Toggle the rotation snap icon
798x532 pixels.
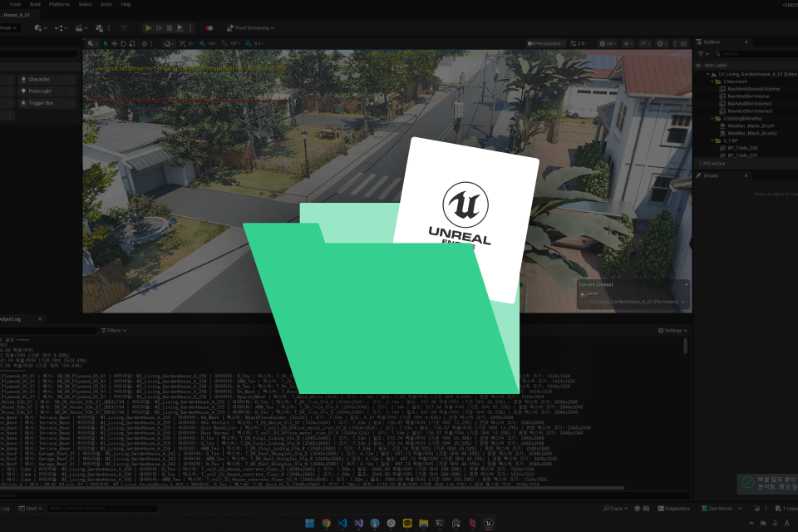point(224,43)
